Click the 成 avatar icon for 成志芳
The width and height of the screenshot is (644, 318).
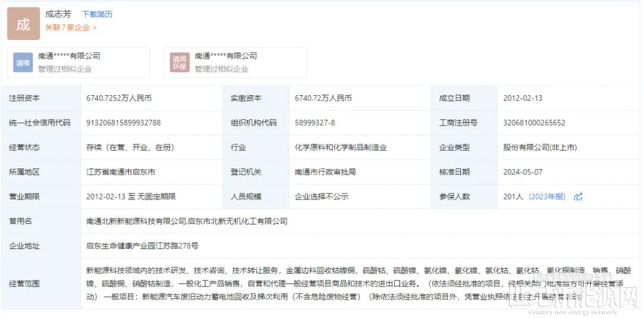(x=23, y=24)
